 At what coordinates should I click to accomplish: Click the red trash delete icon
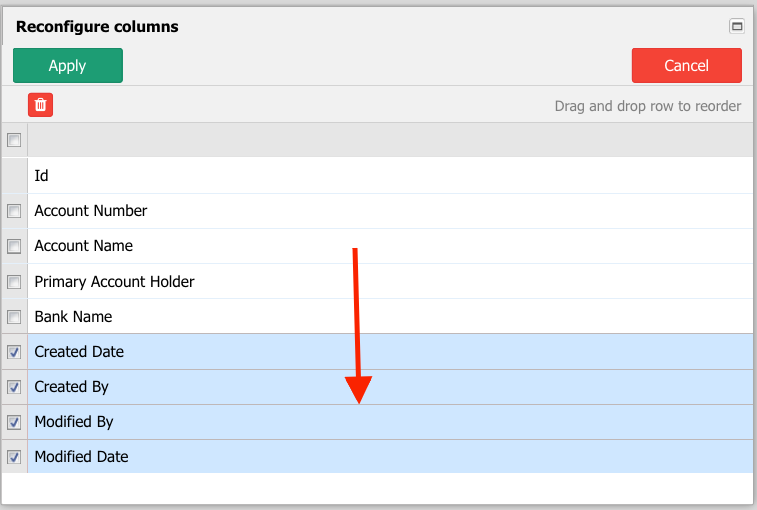tap(41, 105)
